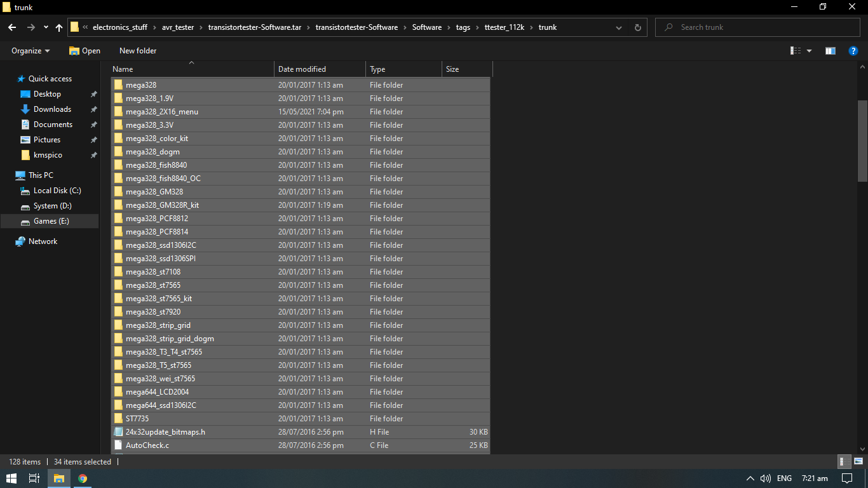Screen dimensions: 868x488
Task: Open Chrome from the taskbar
Action: point(83,478)
